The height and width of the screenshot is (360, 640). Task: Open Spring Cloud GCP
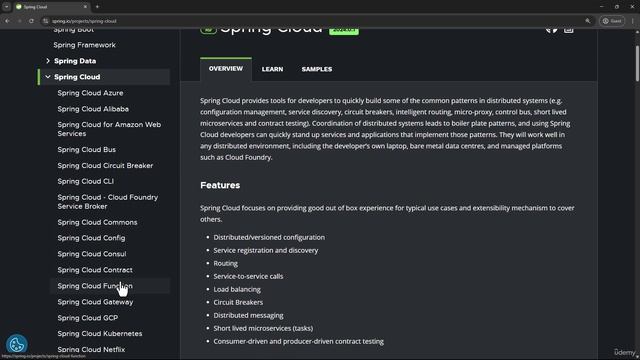(x=88, y=318)
